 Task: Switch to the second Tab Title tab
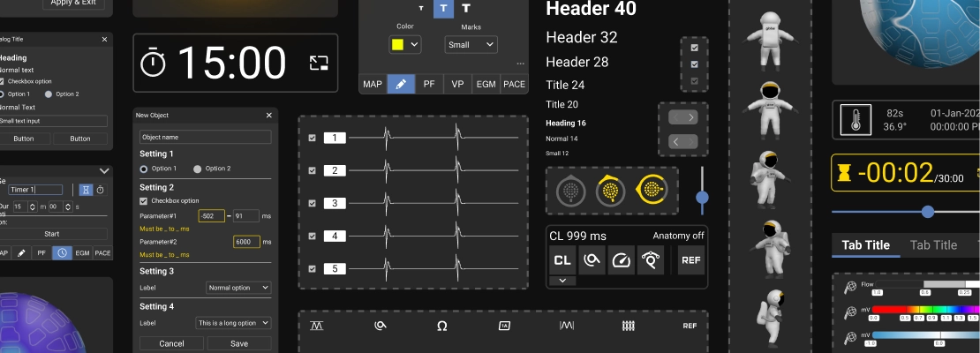[933, 245]
